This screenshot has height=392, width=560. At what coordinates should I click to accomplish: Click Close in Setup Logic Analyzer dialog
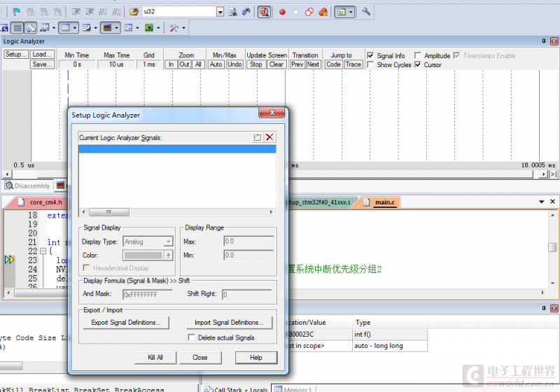pyautogui.click(x=200, y=358)
